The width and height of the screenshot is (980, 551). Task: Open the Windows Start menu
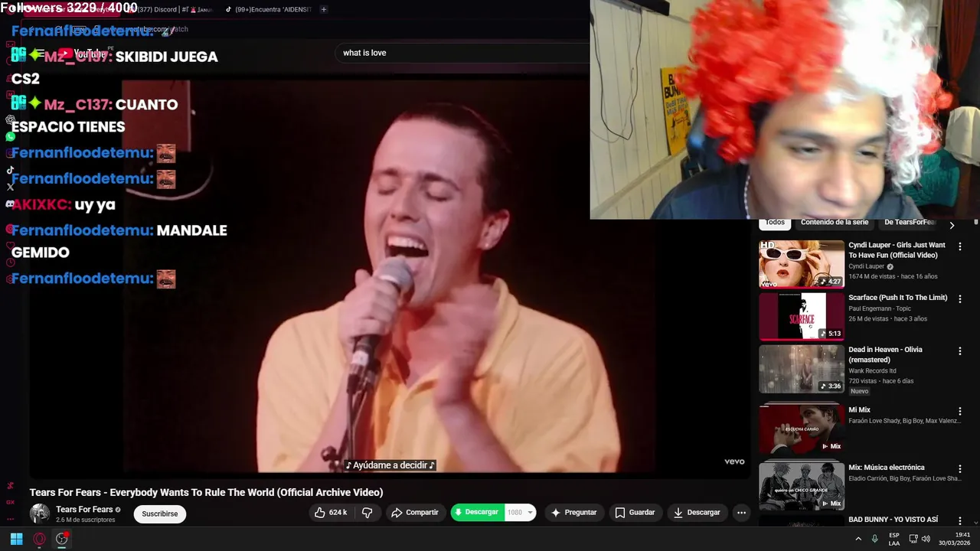pos(16,539)
